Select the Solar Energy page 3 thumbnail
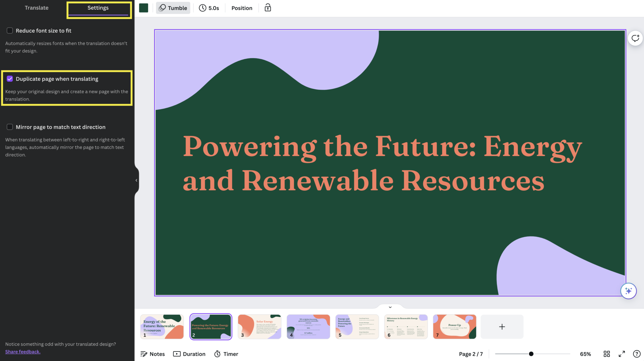The image size is (644, 361). [x=259, y=326]
